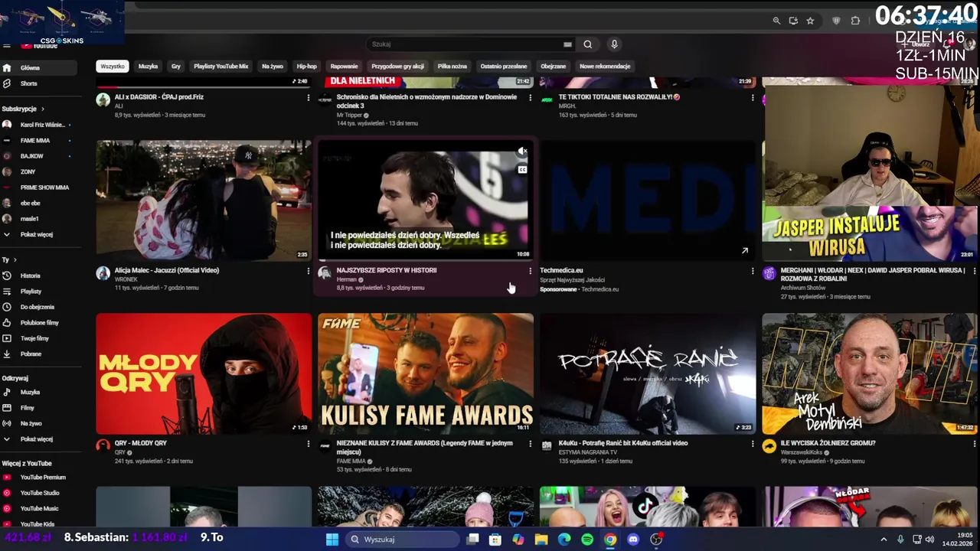Select the Gry filter chip
Image resolution: width=980 pixels, height=551 pixels.
pos(176,67)
